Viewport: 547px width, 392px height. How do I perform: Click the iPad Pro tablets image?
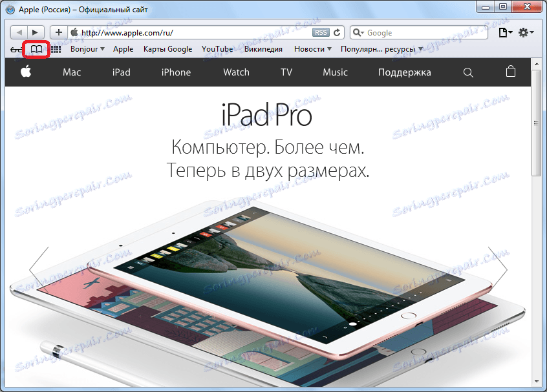click(267, 293)
